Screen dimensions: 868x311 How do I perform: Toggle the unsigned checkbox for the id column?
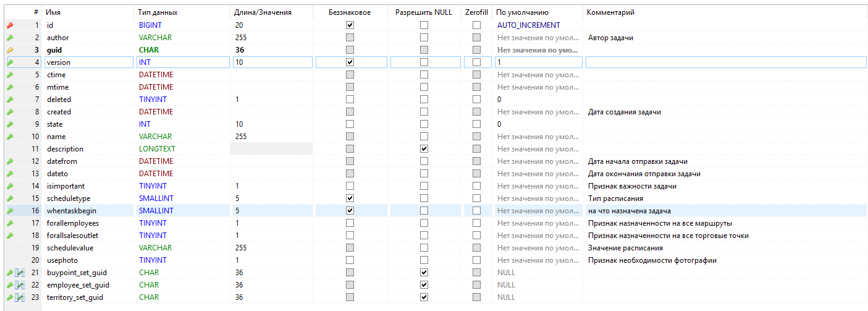pos(350,25)
